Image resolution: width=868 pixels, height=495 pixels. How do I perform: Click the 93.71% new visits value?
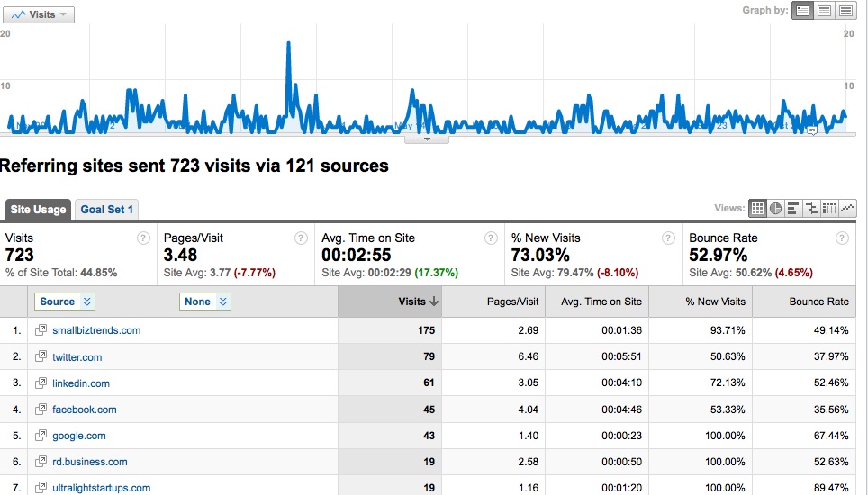pyautogui.click(x=728, y=330)
